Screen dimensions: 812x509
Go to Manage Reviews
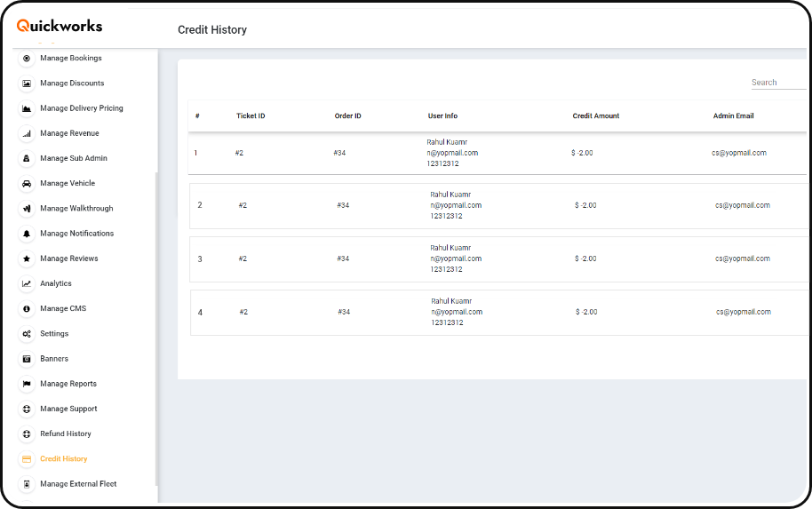(x=69, y=258)
